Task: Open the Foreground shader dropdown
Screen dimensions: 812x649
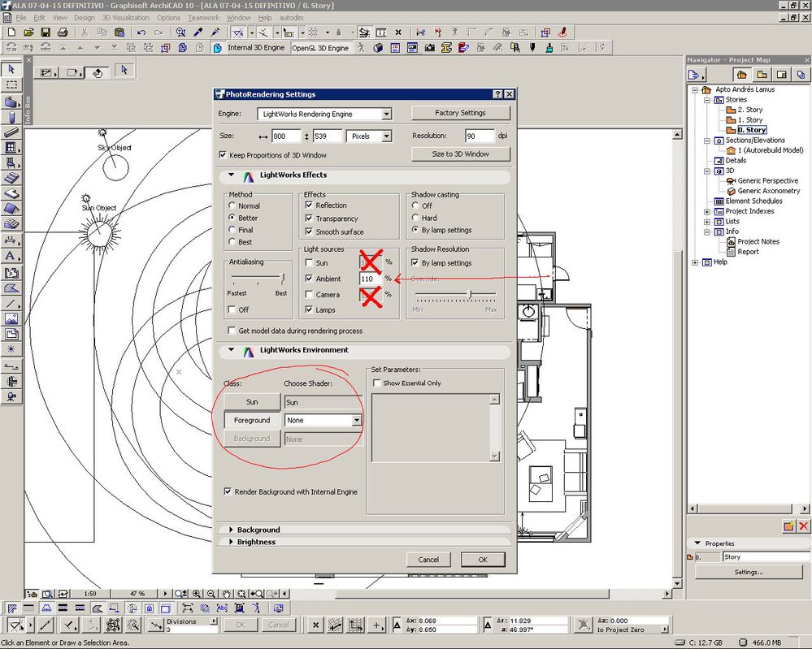Action: click(x=356, y=421)
